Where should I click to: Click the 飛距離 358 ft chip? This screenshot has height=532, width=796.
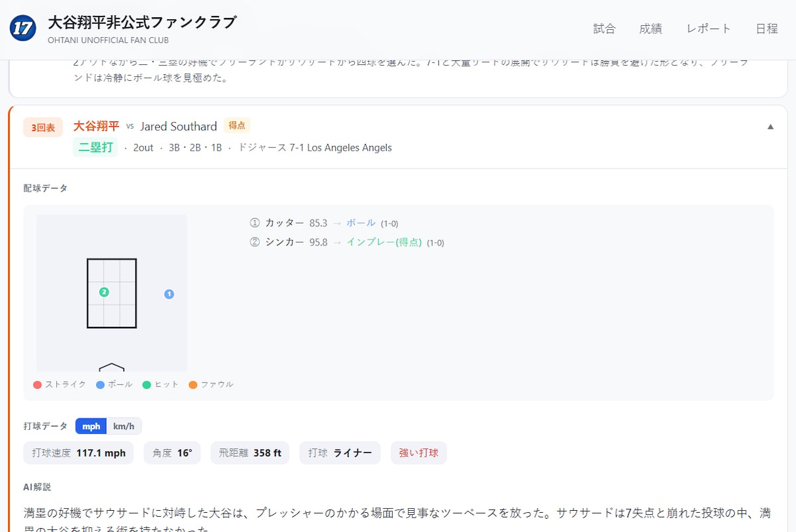[x=250, y=453]
